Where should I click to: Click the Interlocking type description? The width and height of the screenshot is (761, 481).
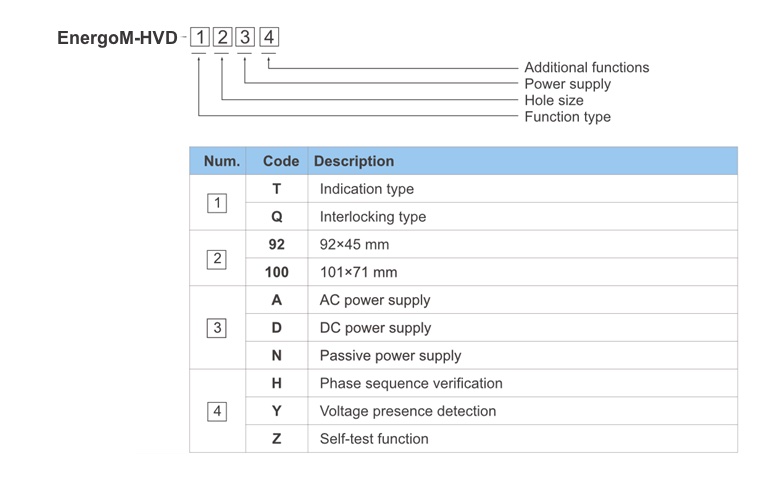(x=372, y=217)
